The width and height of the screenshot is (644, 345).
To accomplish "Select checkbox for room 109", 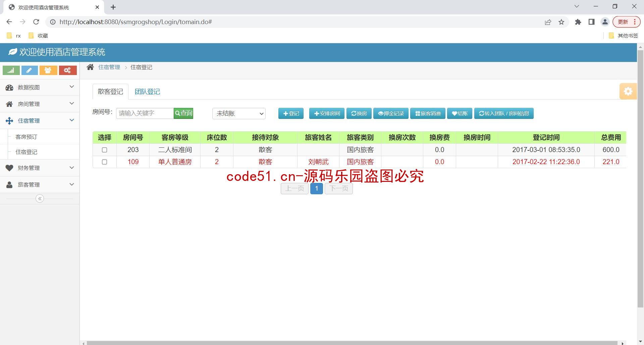I will (104, 162).
